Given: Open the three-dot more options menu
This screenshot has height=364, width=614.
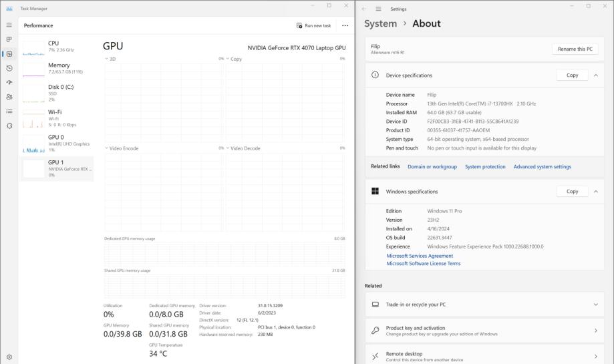Looking at the screenshot, I should (x=345, y=25).
